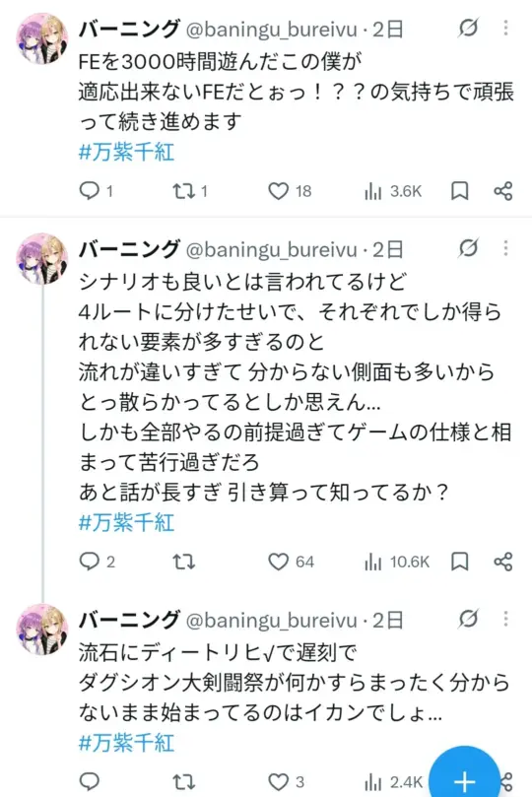The image size is (532, 797).
Task: Open more options menu on third tweet
Action: 505,618
